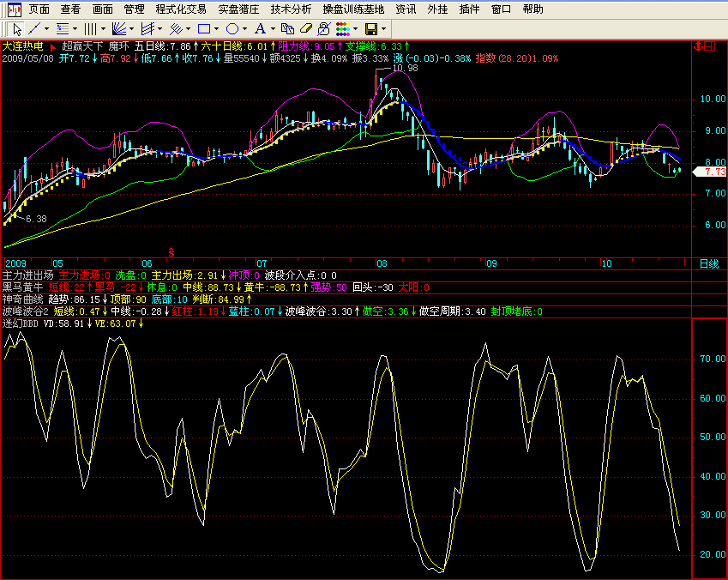Open dropdown next to the save icon
The height and width of the screenshot is (580, 728).
tap(382, 28)
